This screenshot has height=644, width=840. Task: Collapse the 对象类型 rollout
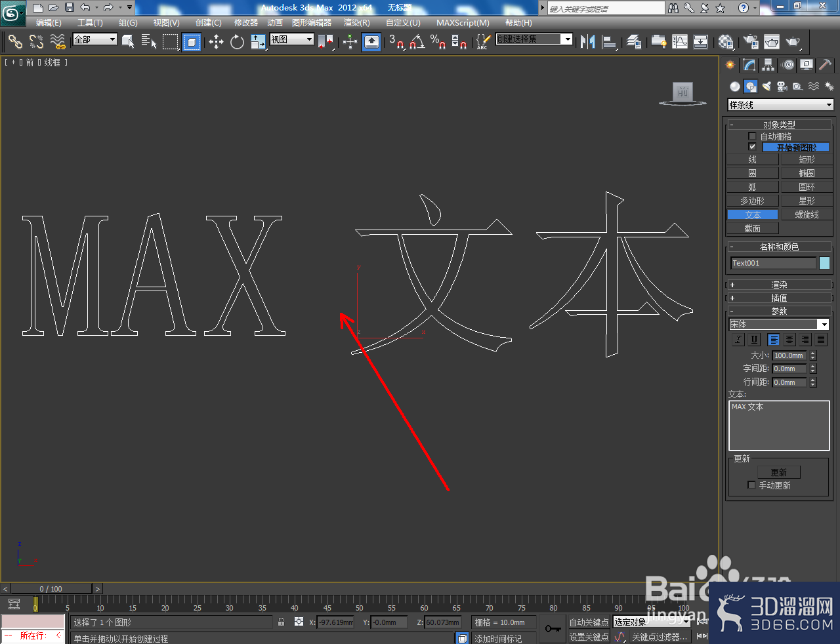(779, 125)
